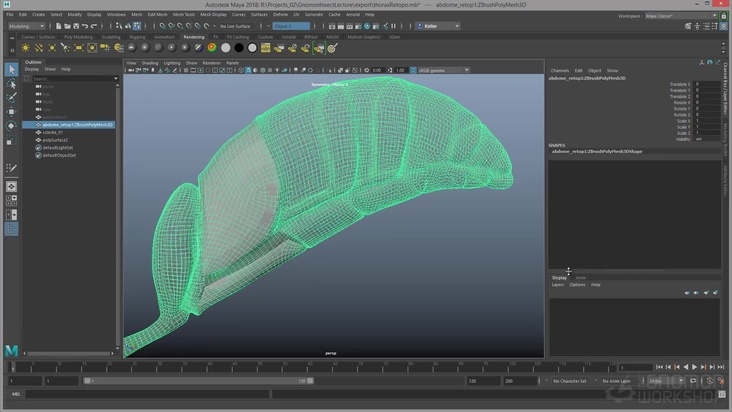Click the ramp shader shelf icon
Viewport: 732px width, 412px height.
[212, 48]
